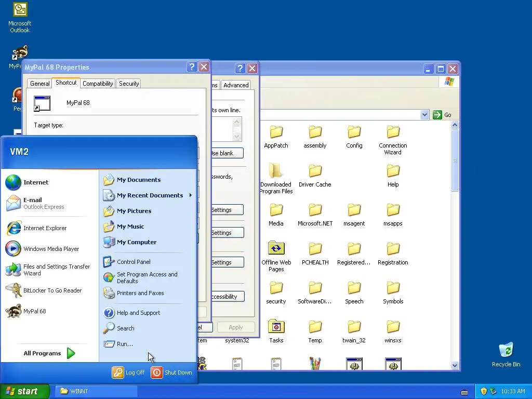Select the Connection Wizard folder
Screen dimensions: 532x399
click(393, 140)
